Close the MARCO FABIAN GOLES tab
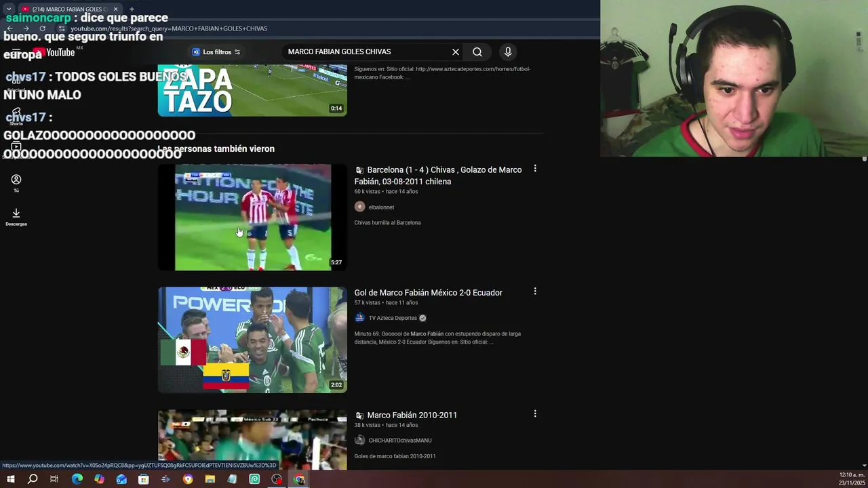 [115, 9]
